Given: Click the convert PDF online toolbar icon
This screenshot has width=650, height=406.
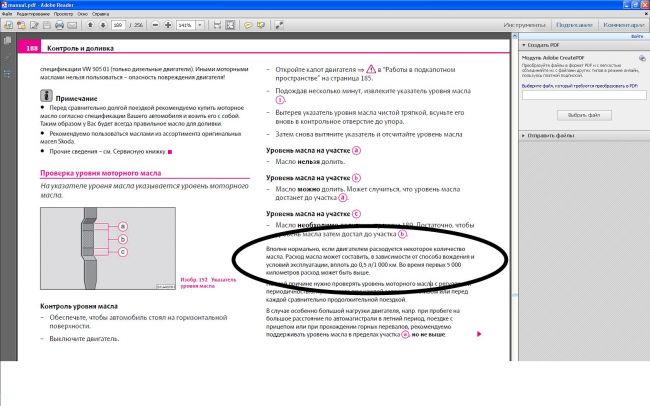Looking at the screenshot, I should (21, 25).
